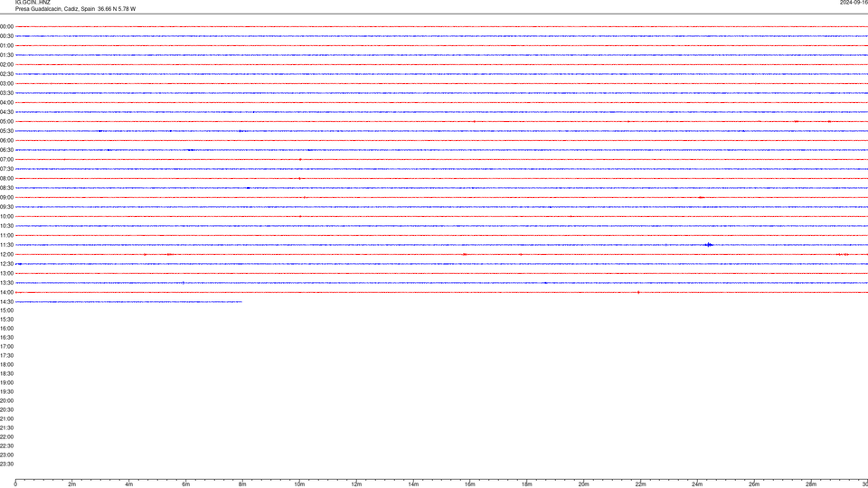This screenshot has width=868, height=488.
Task: Select the 16:00 time row label
Action: point(6,329)
